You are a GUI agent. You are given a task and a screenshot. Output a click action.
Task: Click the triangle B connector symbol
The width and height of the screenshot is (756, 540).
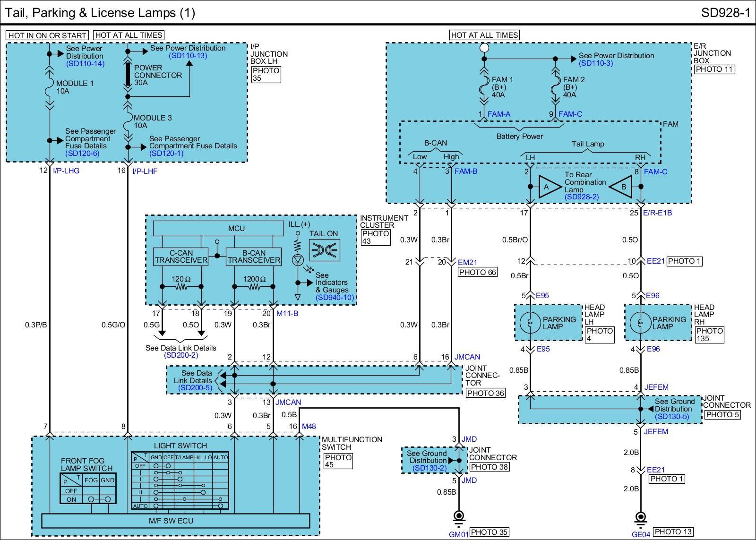click(x=622, y=187)
